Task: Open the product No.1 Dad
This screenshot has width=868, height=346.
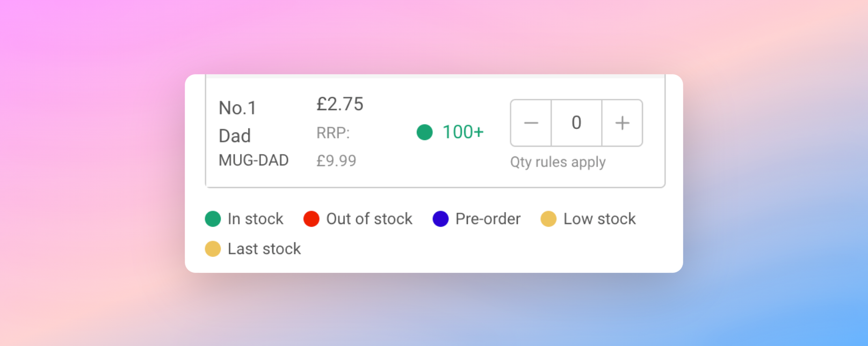Action: 238,121
